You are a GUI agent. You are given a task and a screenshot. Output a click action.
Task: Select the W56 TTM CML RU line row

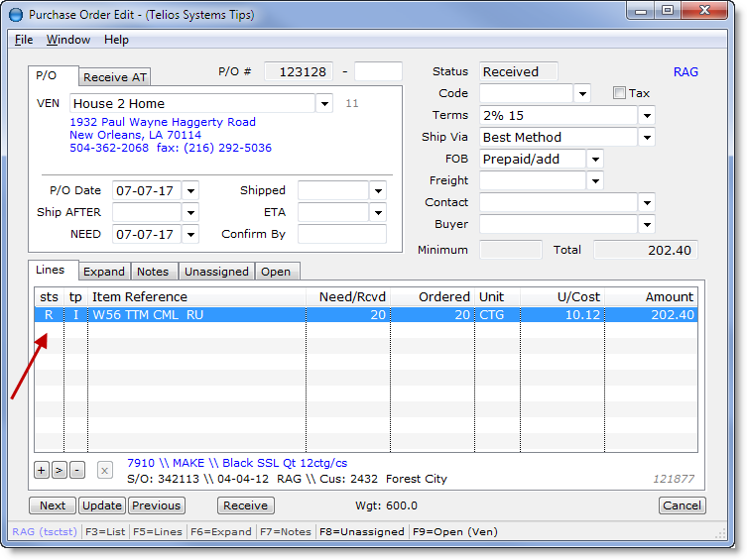[x=198, y=315]
